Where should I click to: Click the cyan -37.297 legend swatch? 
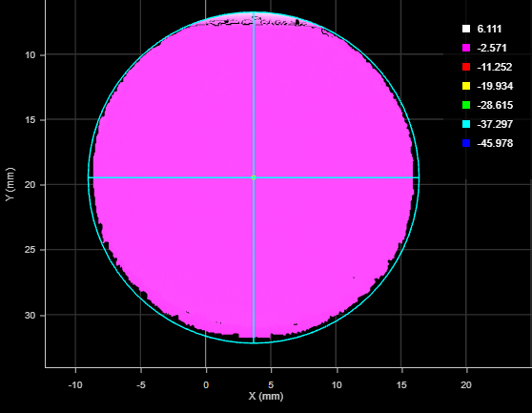[x=466, y=124]
